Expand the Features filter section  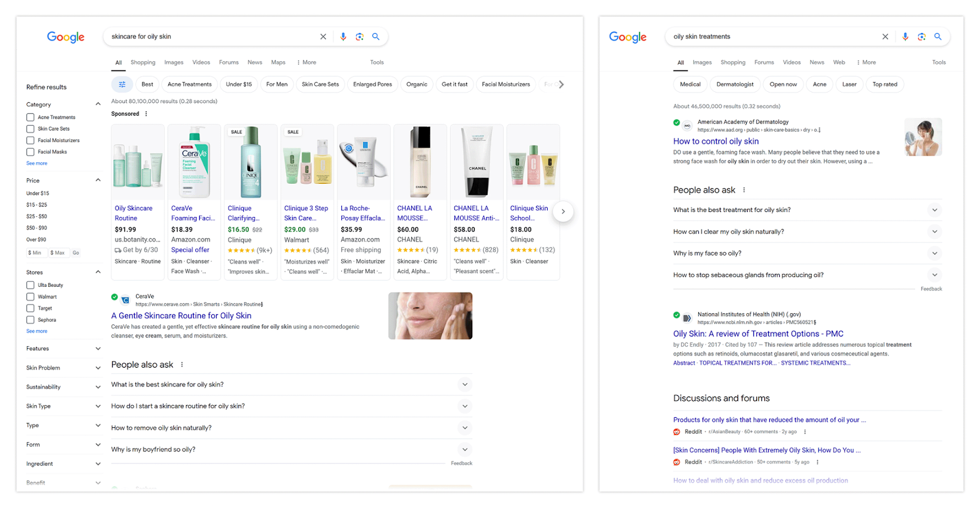pyautogui.click(x=98, y=349)
